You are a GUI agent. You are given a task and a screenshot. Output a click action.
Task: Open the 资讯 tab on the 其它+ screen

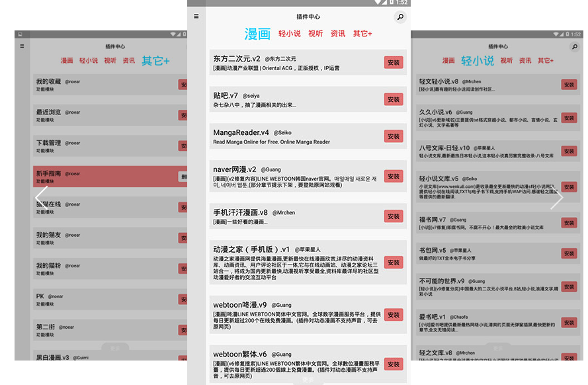point(128,61)
